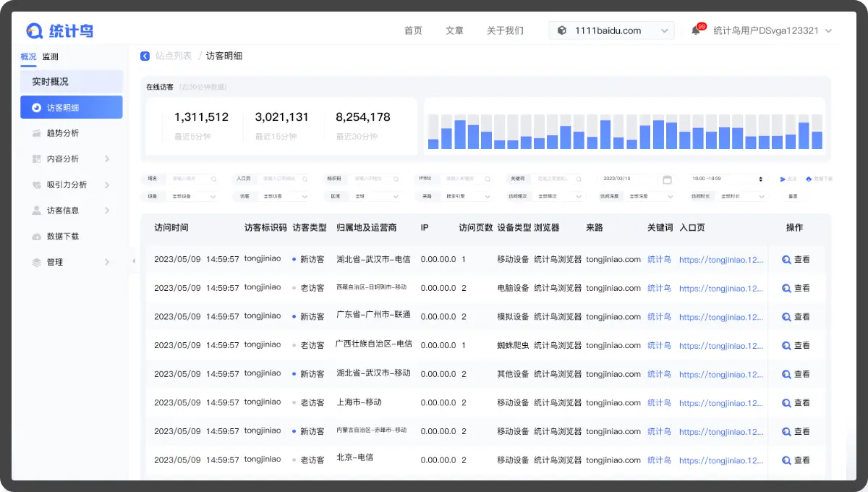868x492 pixels.
Task: Adjust the time range 18:00-18:59 stepper
Action: tap(760, 179)
